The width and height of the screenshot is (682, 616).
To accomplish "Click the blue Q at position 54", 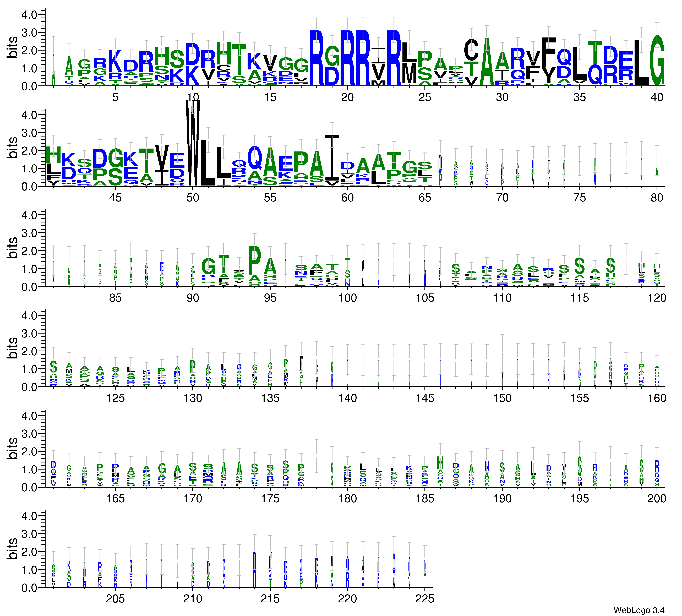I will pyautogui.click(x=255, y=158).
